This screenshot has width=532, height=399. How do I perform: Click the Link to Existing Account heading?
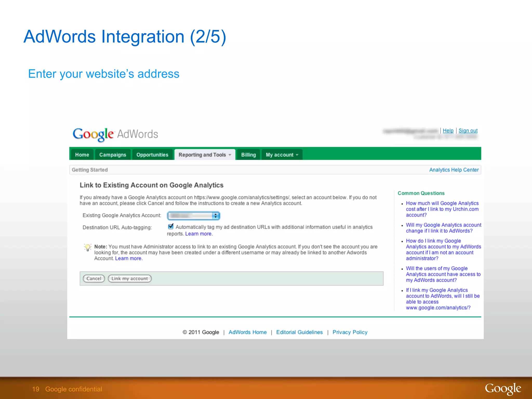pyautogui.click(x=151, y=185)
